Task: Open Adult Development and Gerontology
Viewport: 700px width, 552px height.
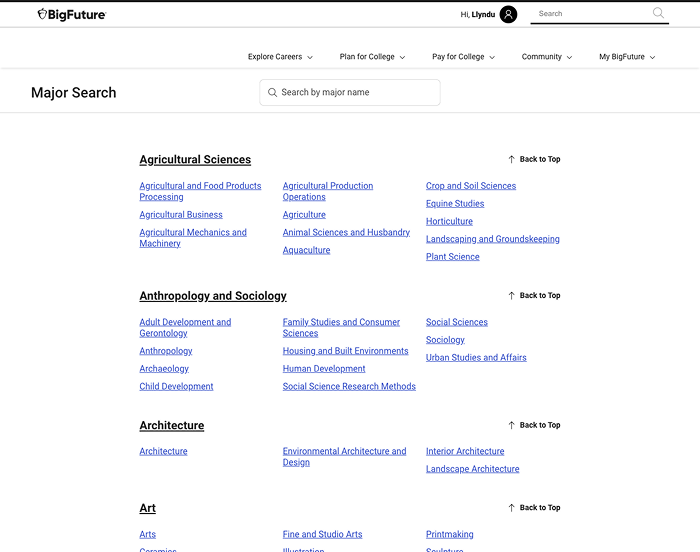Action: (x=185, y=328)
